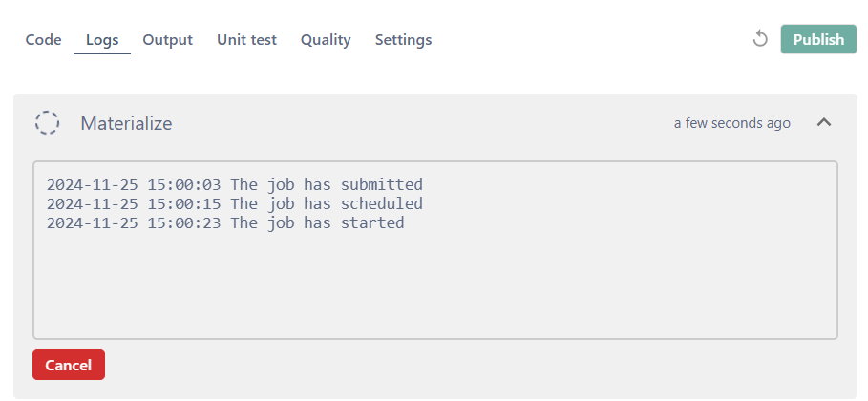Click the 'The job has scheduled' log line
Viewport: 868px width, 401px height.
[x=235, y=203]
